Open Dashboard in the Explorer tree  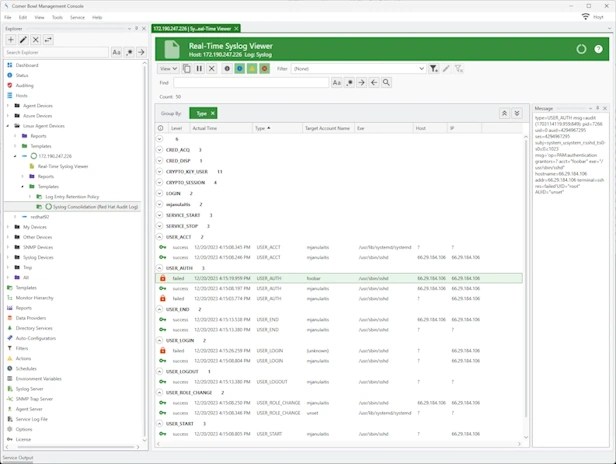27,65
